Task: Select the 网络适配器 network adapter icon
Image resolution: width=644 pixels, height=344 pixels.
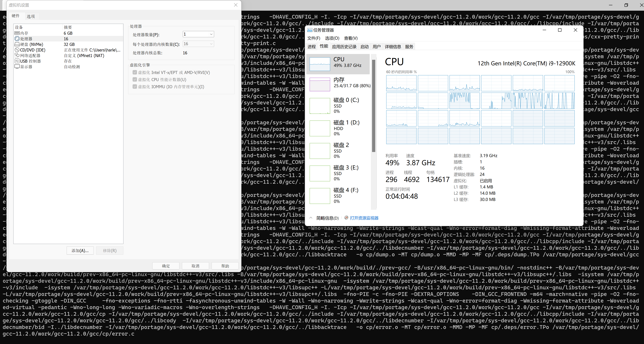Action: tap(17, 55)
